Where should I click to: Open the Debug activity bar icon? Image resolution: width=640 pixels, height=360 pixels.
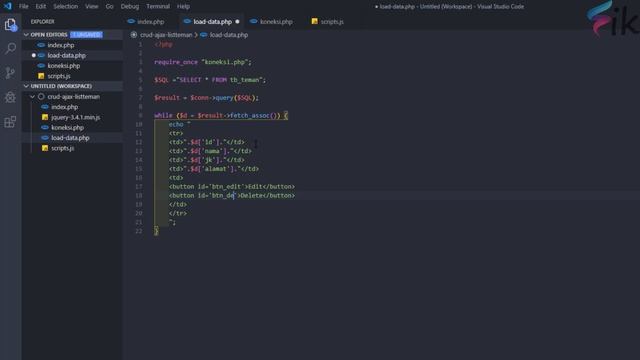coord(10,97)
